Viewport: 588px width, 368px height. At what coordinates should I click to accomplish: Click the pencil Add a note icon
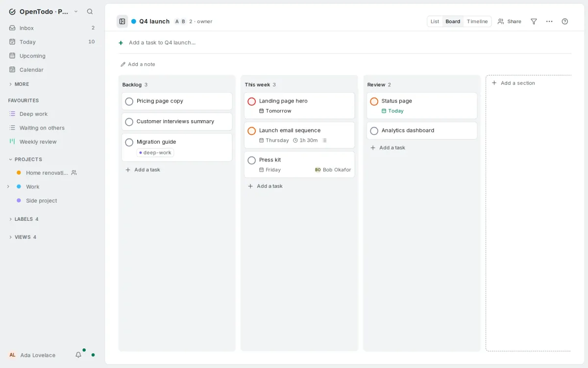[123, 64]
